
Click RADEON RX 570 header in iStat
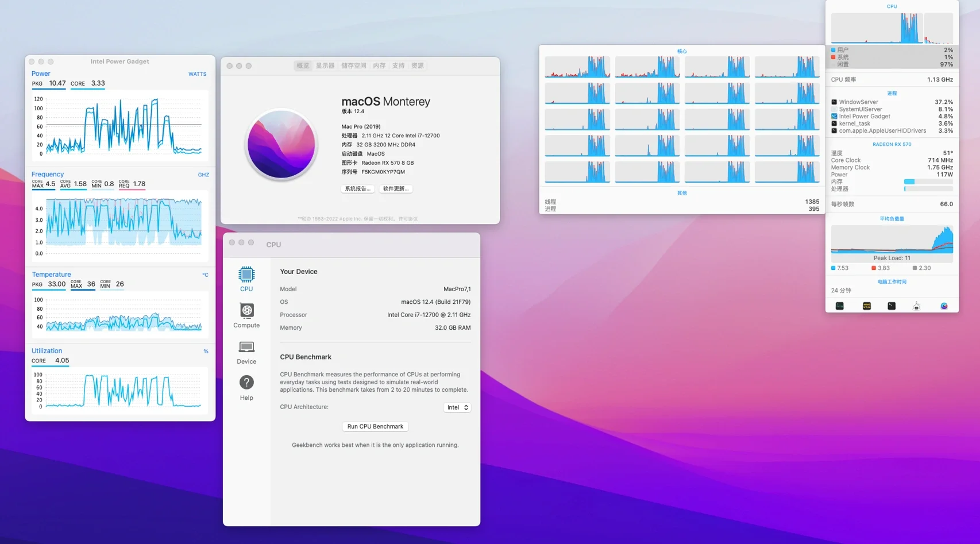(892, 145)
